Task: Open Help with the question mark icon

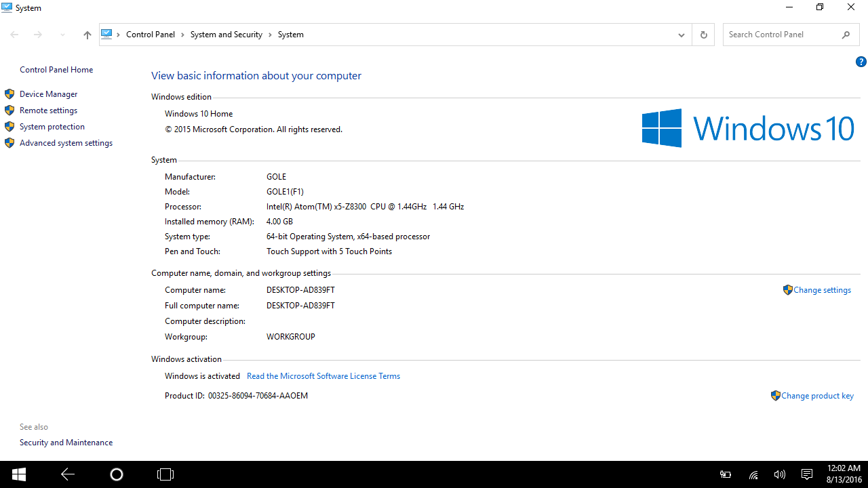Action: click(x=861, y=62)
